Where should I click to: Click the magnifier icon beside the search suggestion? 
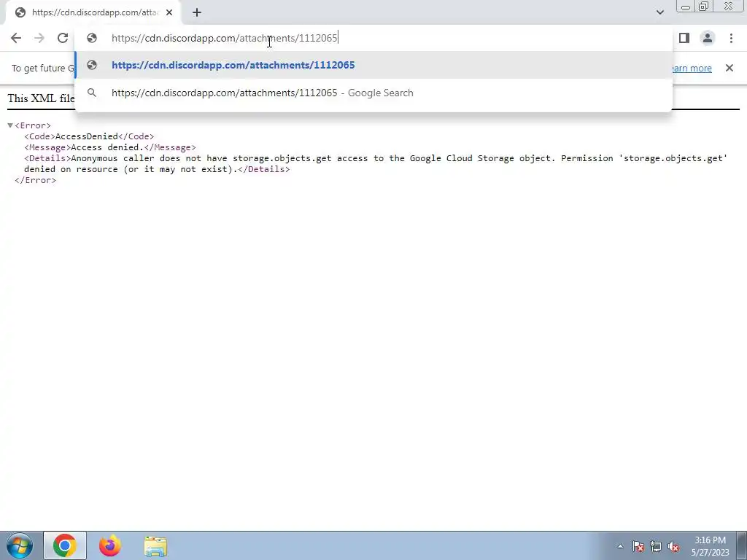pos(92,93)
